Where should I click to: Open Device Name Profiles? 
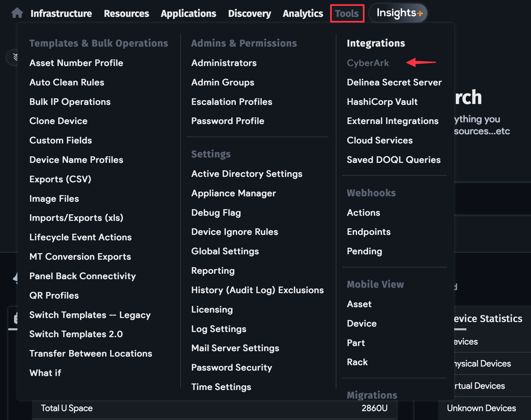76,160
